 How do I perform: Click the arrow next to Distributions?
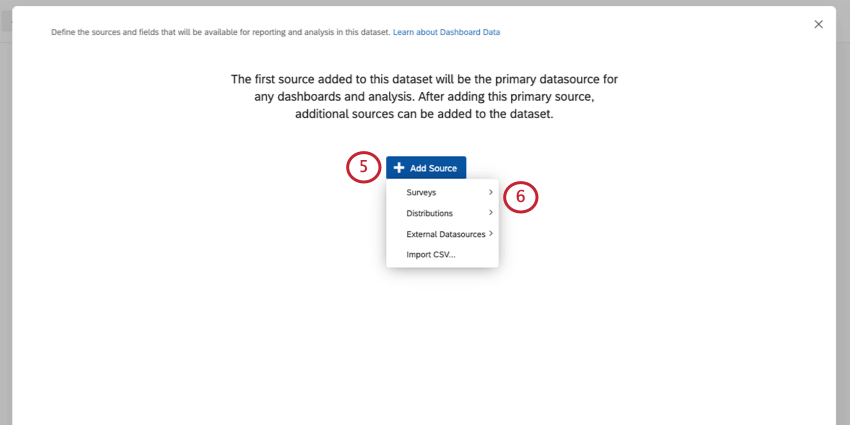pos(490,213)
